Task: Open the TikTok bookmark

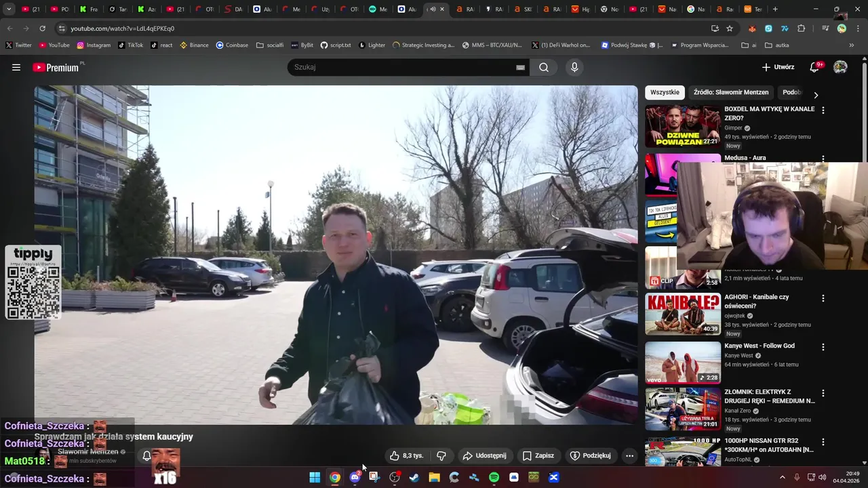Action: coord(130,45)
